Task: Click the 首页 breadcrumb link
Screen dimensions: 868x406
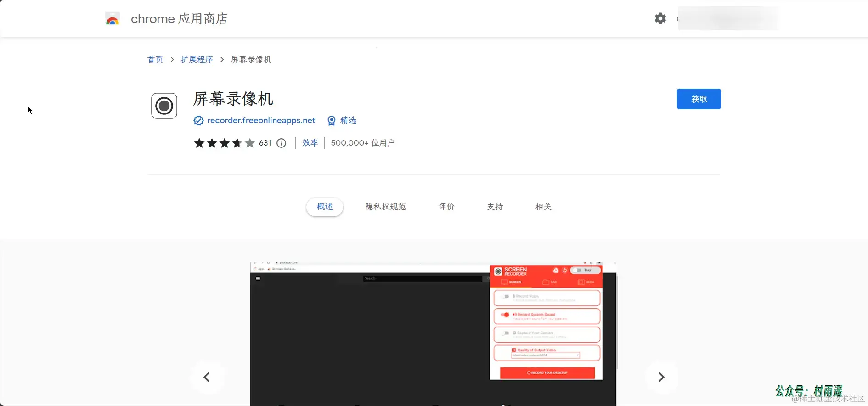Action: pos(155,60)
